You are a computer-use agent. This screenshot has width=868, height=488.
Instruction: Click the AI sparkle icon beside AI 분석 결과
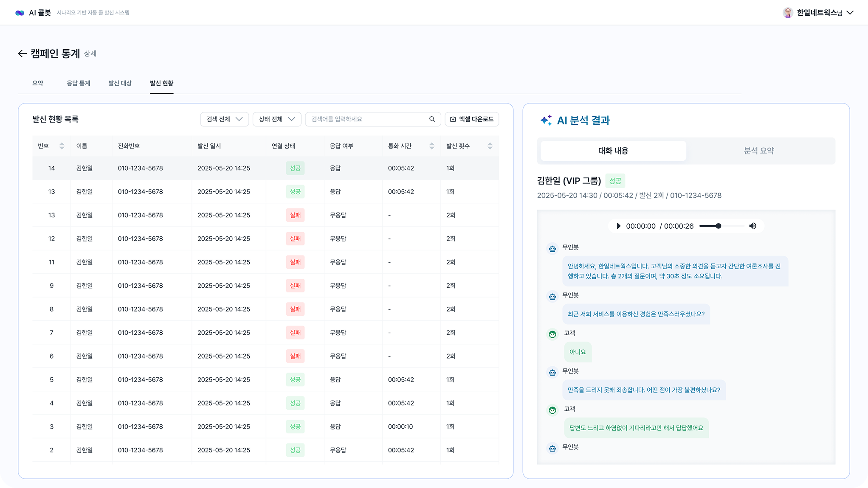coord(547,119)
